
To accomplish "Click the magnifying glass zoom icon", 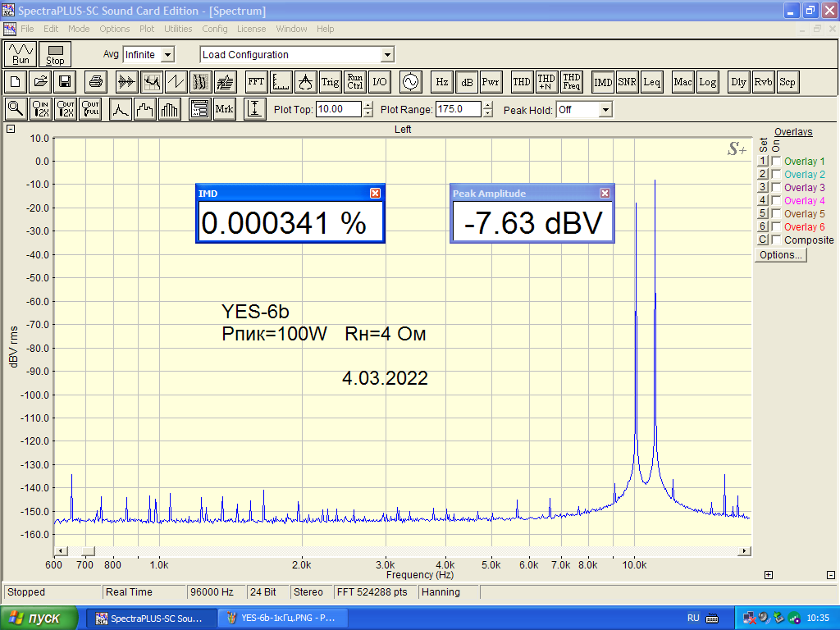I will [x=16, y=109].
